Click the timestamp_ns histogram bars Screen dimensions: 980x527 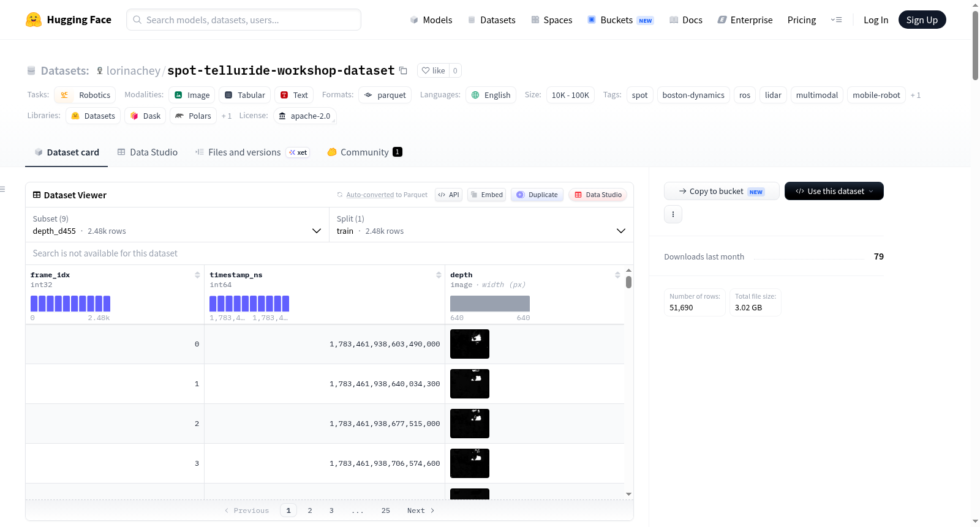[x=249, y=304]
